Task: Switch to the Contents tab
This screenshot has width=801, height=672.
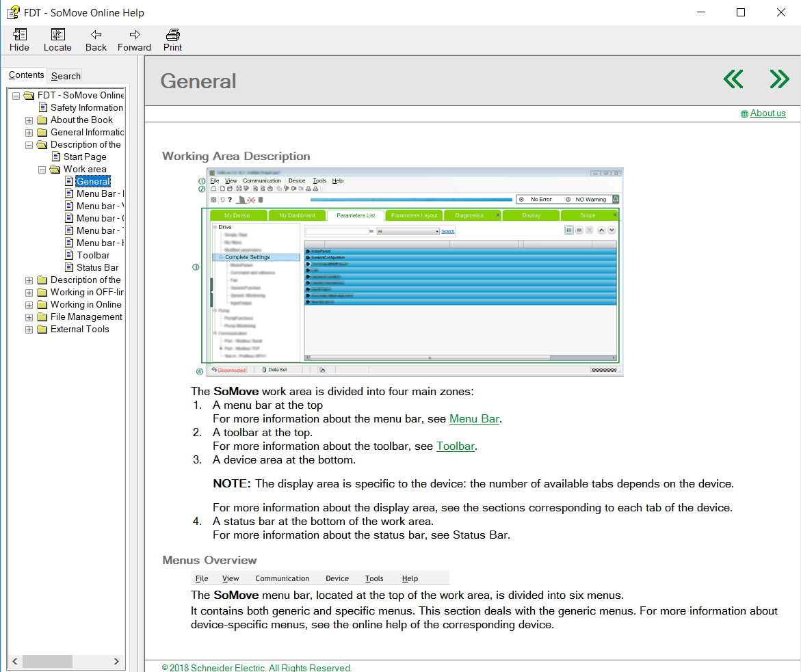Action: pyautogui.click(x=26, y=75)
